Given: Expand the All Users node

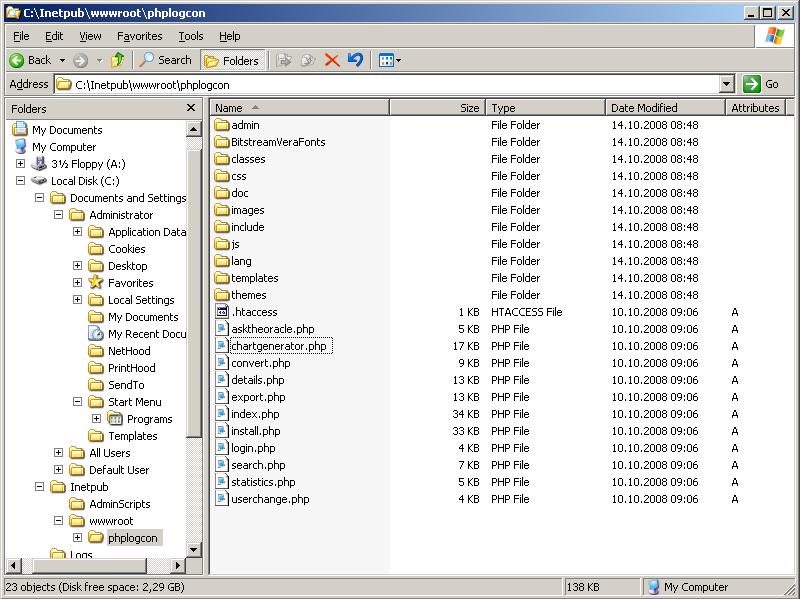Looking at the screenshot, I should coord(58,453).
